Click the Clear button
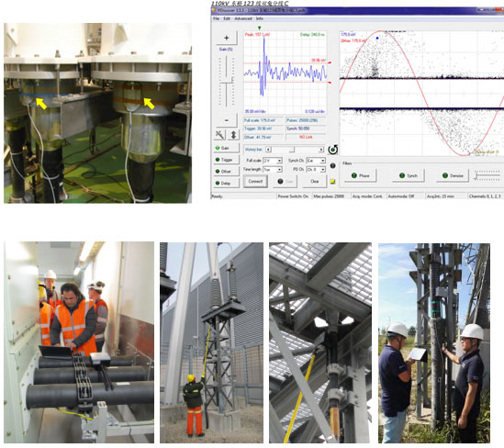This screenshot has height=448, width=504. [314, 181]
